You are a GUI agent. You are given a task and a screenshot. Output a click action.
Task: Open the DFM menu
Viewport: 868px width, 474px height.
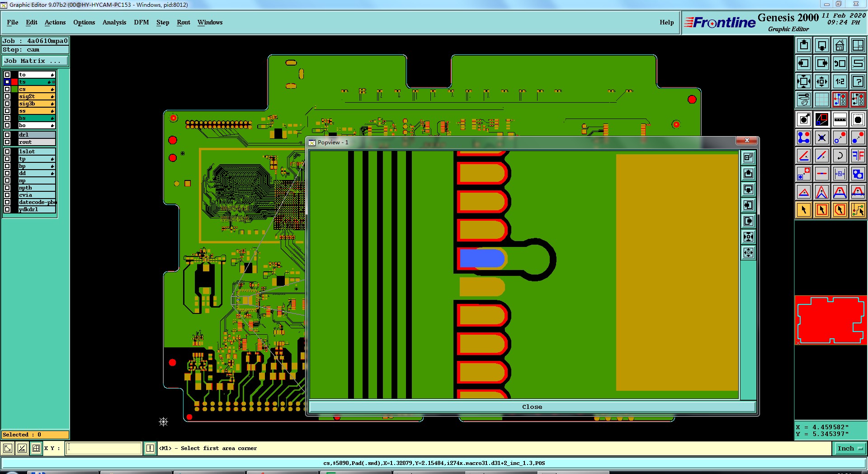(x=142, y=22)
